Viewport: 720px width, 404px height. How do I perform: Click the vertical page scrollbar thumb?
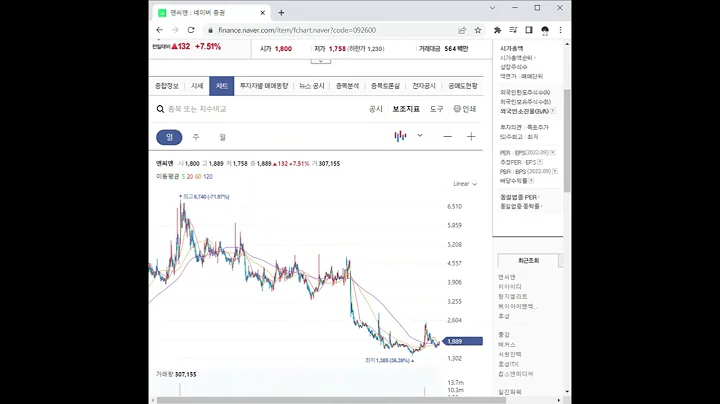tap(567, 140)
